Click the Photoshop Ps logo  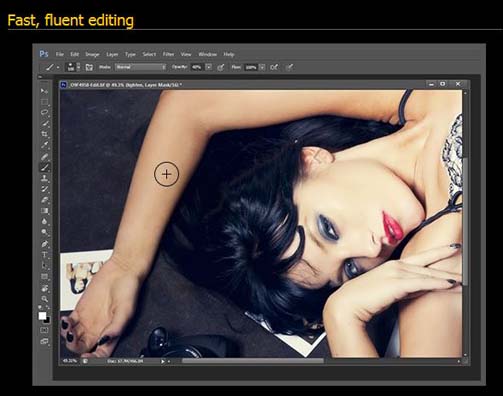pos(44,54)
